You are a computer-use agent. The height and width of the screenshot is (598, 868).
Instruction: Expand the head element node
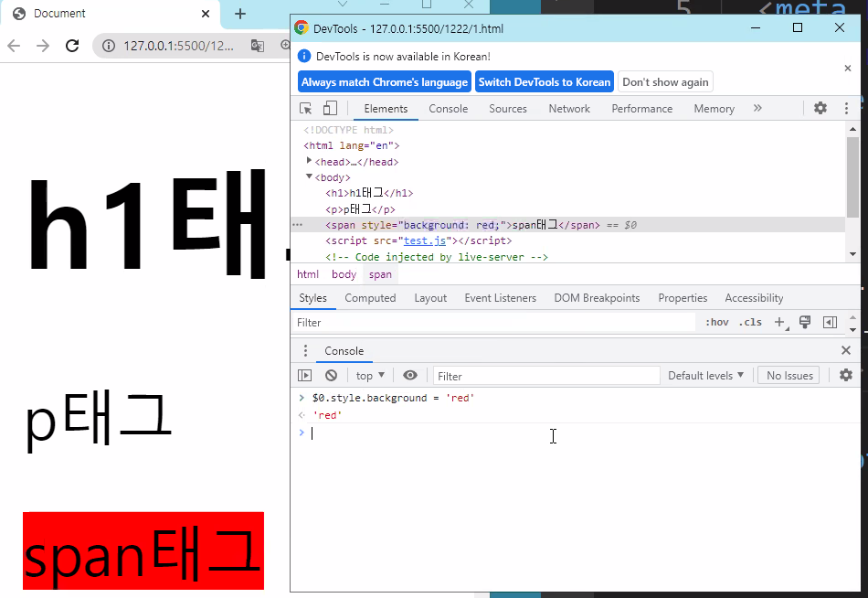point(309,161)
